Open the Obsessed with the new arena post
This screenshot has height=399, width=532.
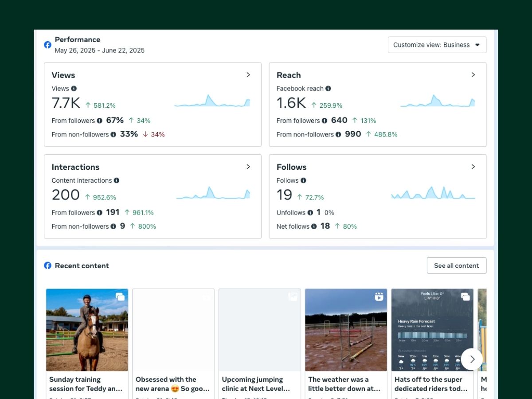173,330
